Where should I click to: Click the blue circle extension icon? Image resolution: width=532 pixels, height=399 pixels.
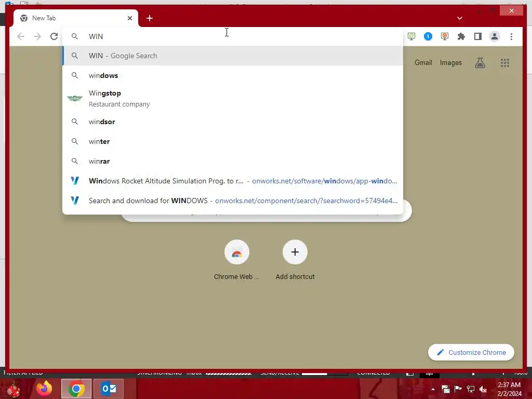coord(428,36)
